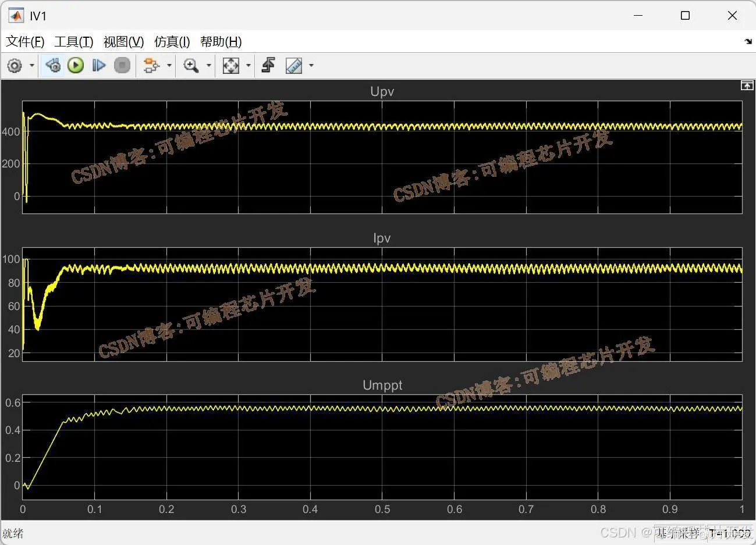Viewport: 756px width, 545px height.
Task: Run the simulation with the green play icon
Action: coord(76,66)
